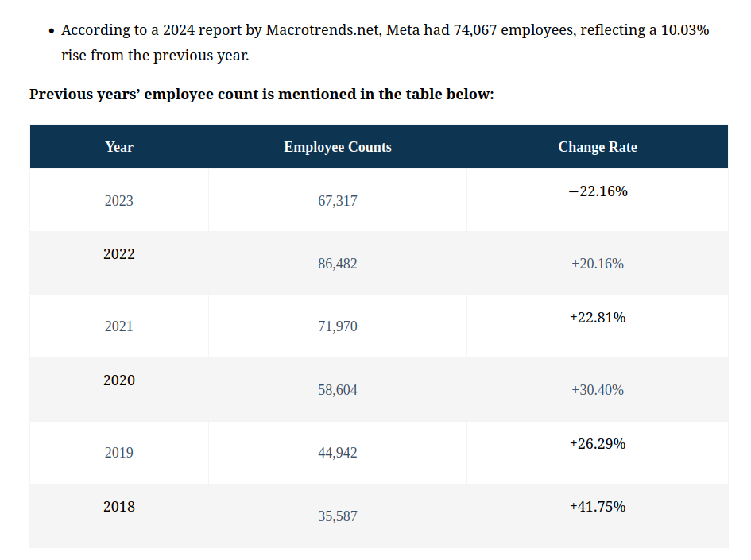Viewport: 751px width, 560px height.
Task: Click the +22.81% change rate value
Action: click(x=598, y=318)
